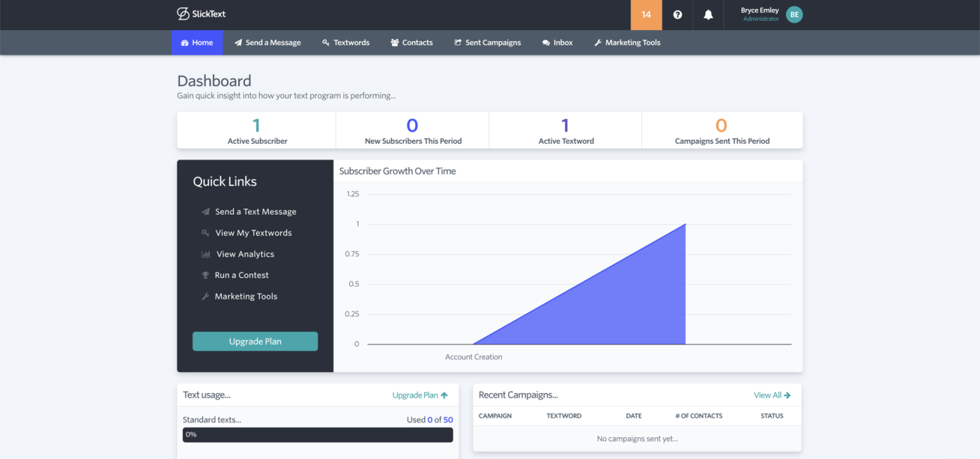The height and width of the screenshot is (459, 980).
Task: Open Marketing Tools quick link
Action: tap(246, 296)
